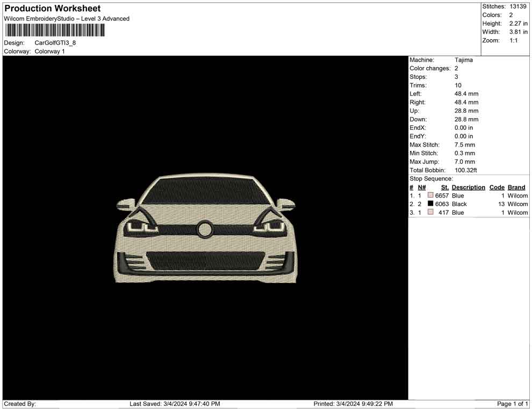This screenshot has height=409, width=532.
Task: Click the car's left side mirror
Action: click(126, 204)
